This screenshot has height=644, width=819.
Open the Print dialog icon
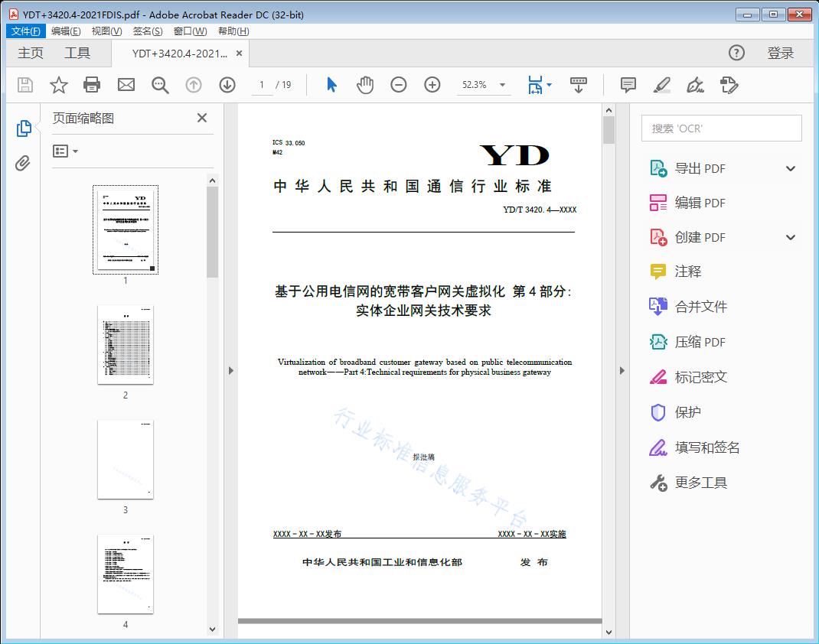click(92, 85)
